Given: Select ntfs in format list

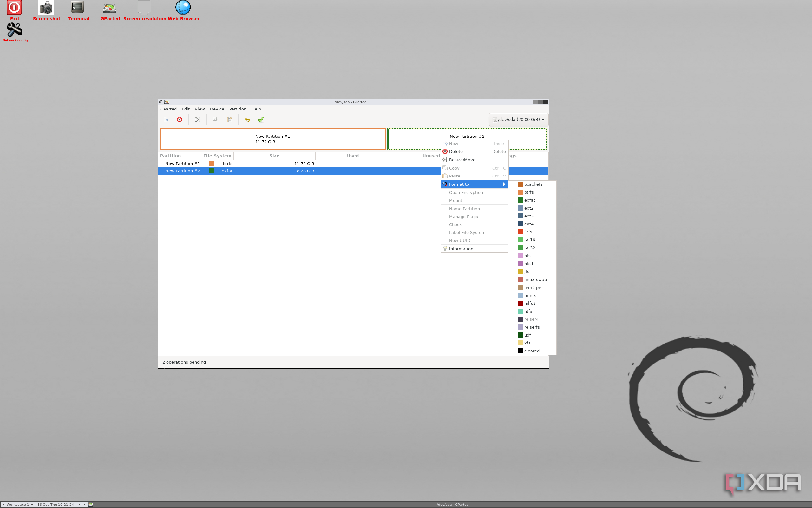Looking at the screenshot, I should 533,311.
